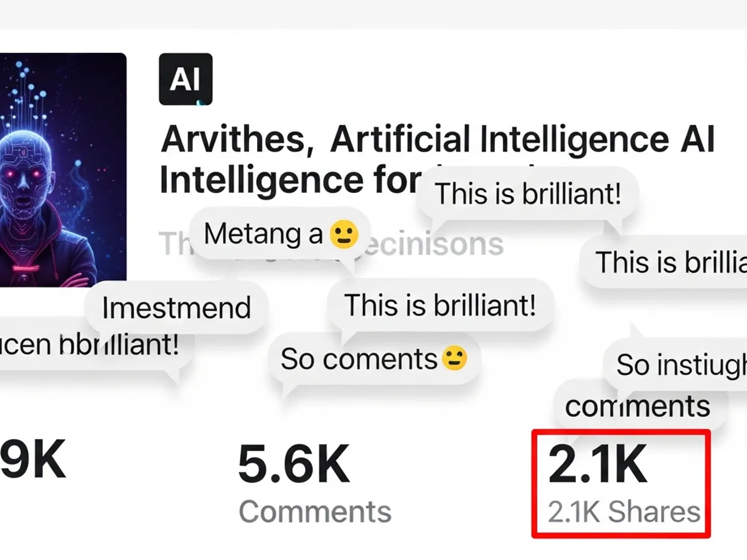Expand the middle 'This is brilliant!' comment thread
The image size is (747, 560).
pyautogui.click(x=442, y=305)
